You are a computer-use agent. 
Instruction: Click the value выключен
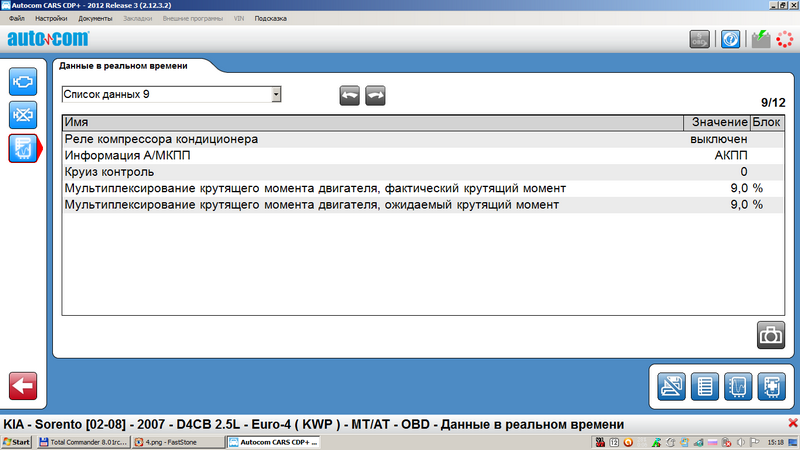tap(718, 139)
